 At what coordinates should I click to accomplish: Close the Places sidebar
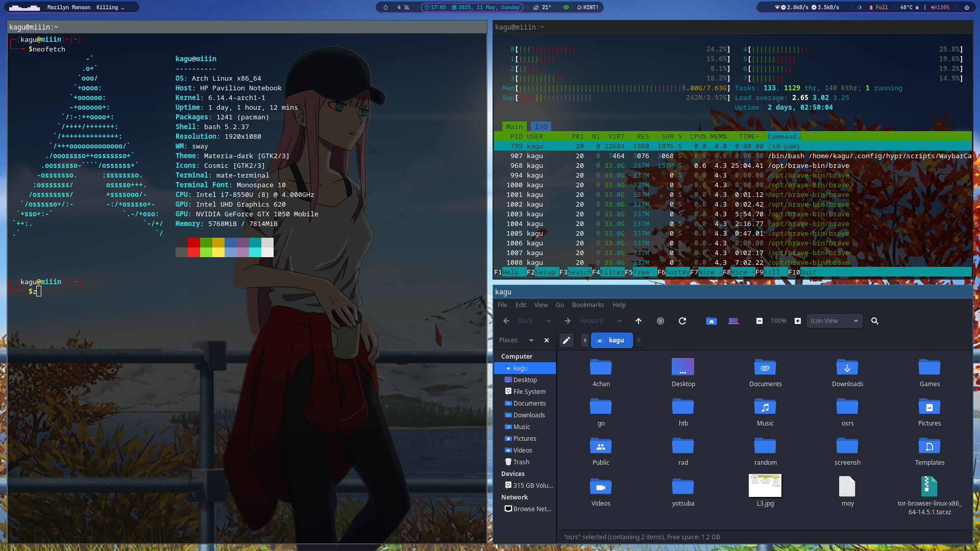(x=547, y=340)
